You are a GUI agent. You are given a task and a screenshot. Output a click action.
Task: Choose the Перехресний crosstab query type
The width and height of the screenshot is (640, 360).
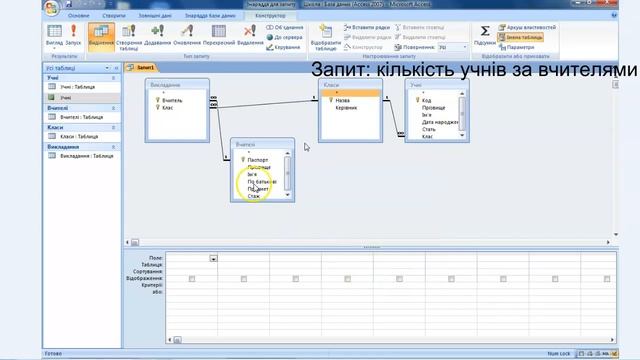pos(219,35)
